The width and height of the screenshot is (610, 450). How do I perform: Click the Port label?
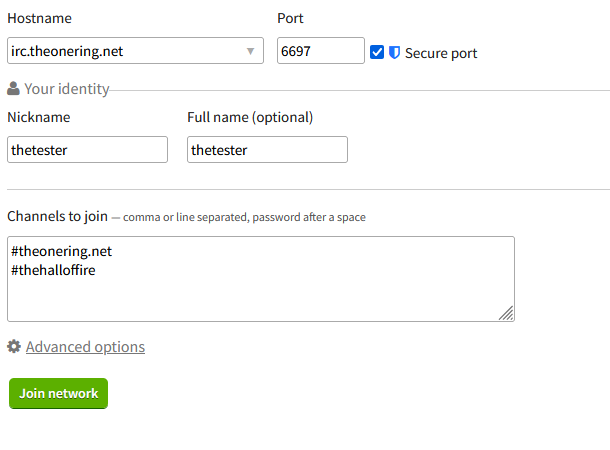pos(290,18)
